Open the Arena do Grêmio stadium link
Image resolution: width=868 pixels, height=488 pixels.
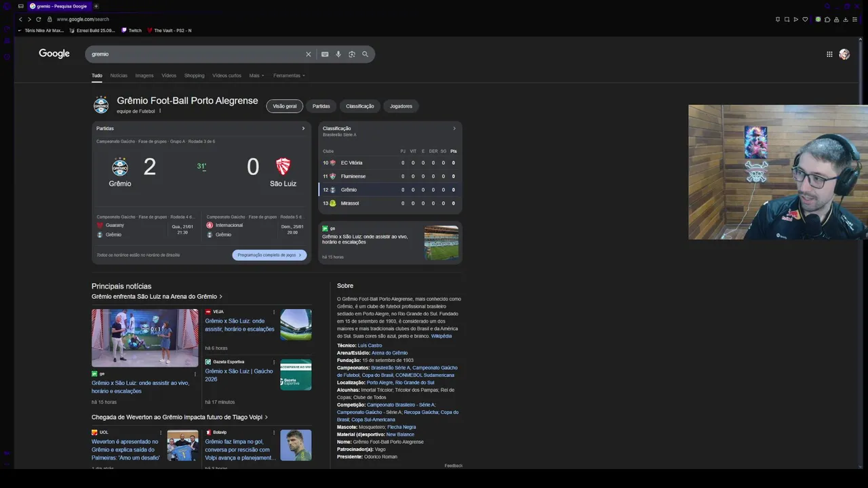(389, 353)
